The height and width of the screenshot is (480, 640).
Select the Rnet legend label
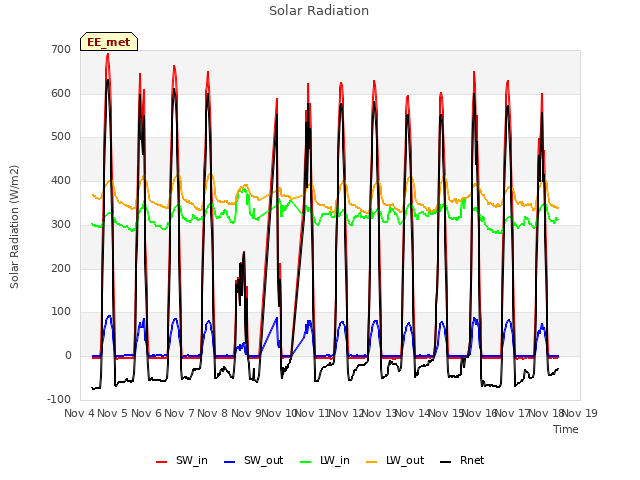coord(472,460)
